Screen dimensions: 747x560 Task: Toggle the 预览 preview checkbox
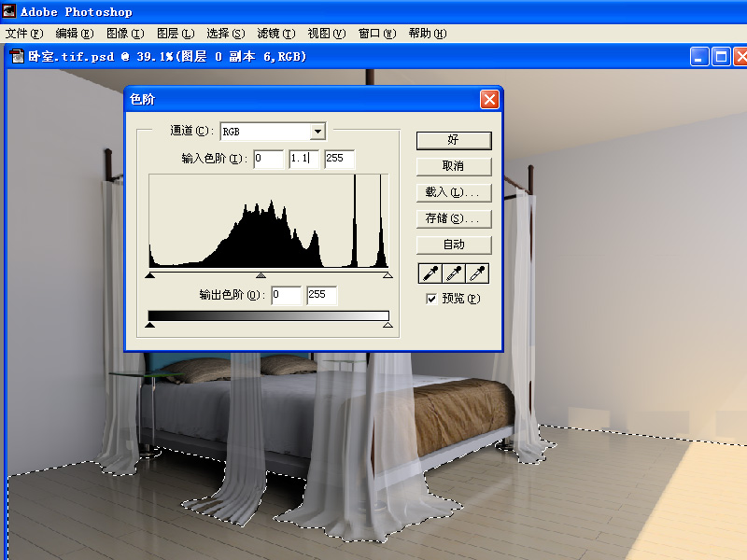431,299
